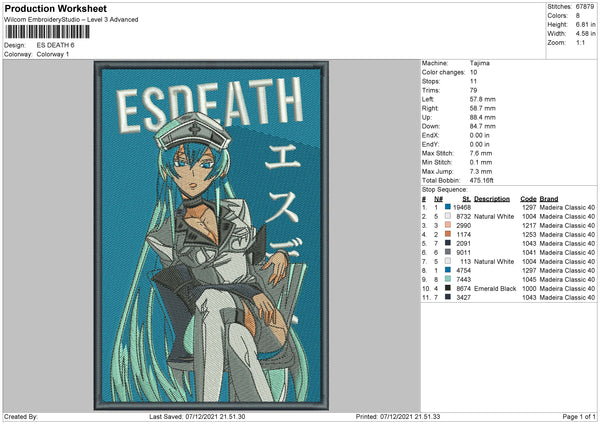Select the blue swatch beside 4754 stitches
This screenshot has width=600, height=424.
tap(448, 270)
